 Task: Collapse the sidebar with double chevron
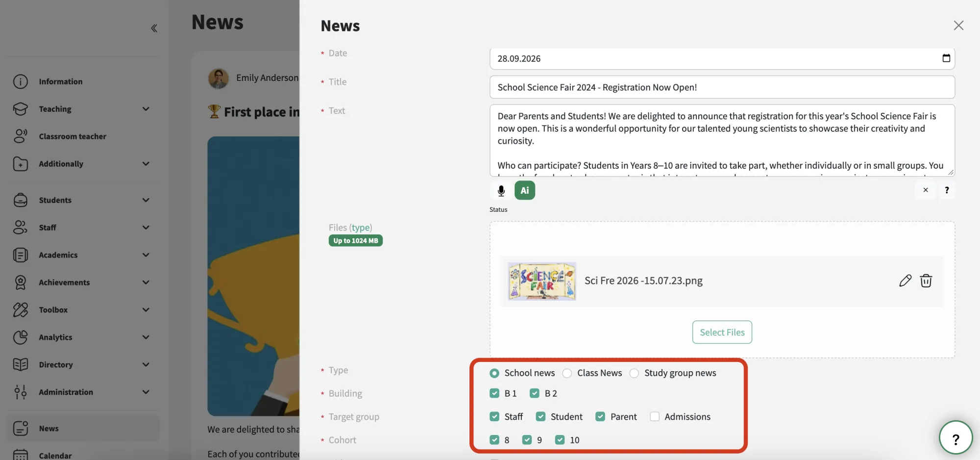point(154,28)
